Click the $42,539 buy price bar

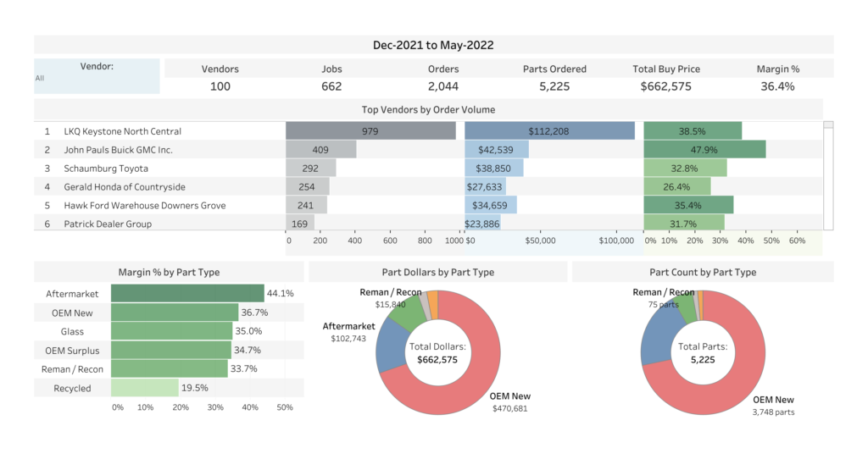point(497,149)
